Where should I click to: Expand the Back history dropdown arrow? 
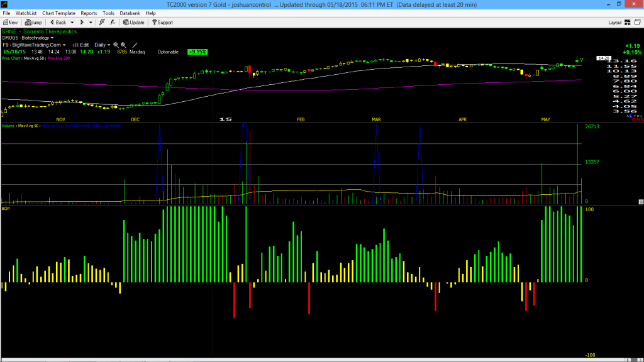tap(72, 23)
